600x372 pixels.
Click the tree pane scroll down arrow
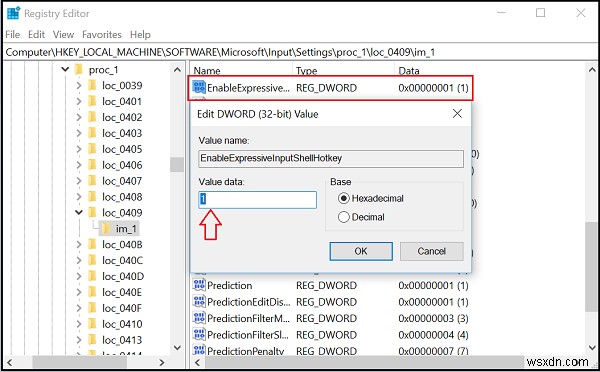(x=177, y=348)
